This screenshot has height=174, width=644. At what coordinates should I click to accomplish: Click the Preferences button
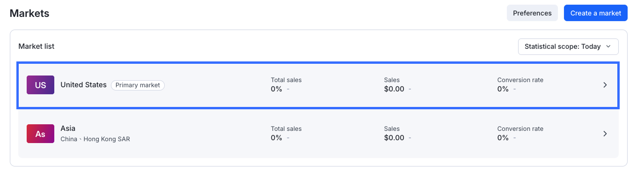[532, 13]
